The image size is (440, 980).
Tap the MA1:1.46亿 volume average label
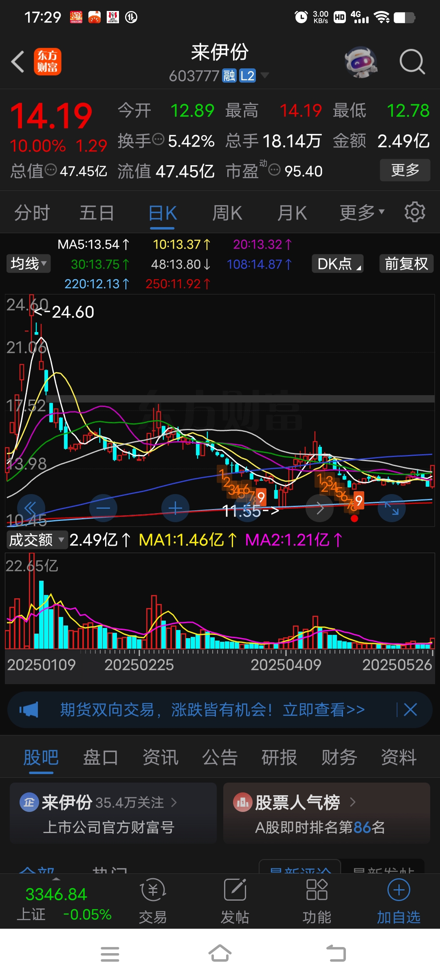pyautogui.click(x=188, y=540)
